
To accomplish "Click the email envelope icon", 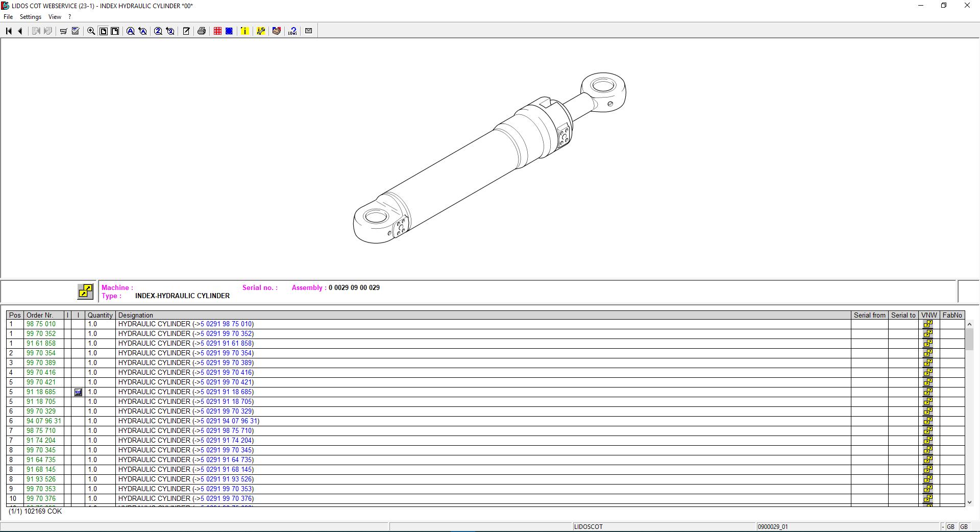I will pyautogui.click(x=308, y=31).
